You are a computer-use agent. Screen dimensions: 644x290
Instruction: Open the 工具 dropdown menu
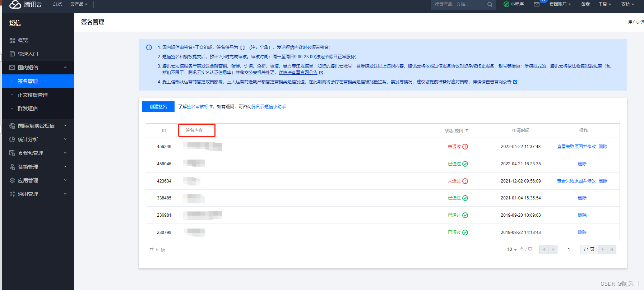pos(604,4)
